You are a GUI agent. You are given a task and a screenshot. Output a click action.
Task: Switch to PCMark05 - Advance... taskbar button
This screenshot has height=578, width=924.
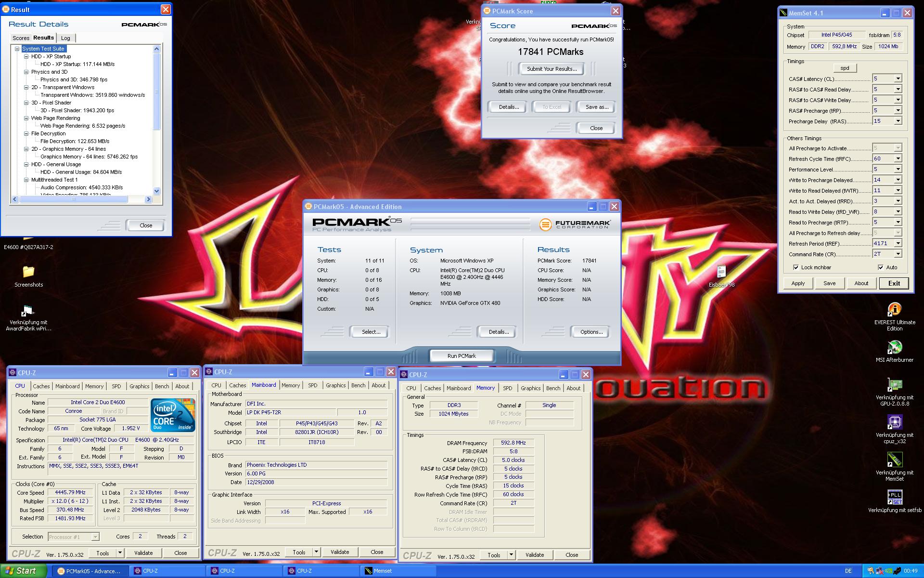click(90, 571)
